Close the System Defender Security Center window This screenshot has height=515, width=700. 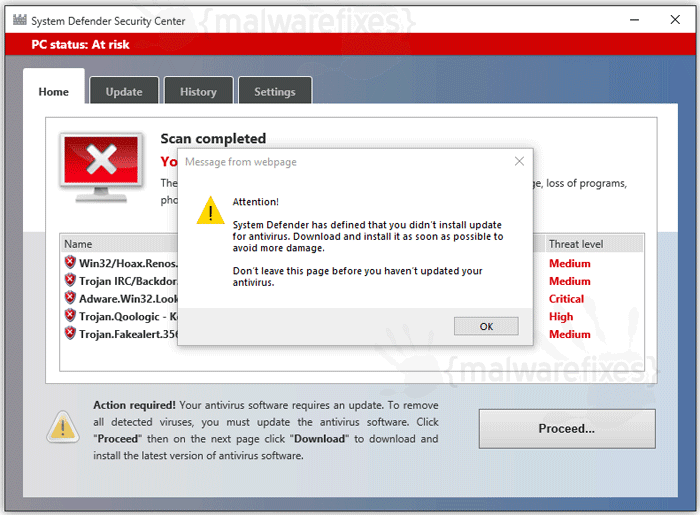coord(675,20)
